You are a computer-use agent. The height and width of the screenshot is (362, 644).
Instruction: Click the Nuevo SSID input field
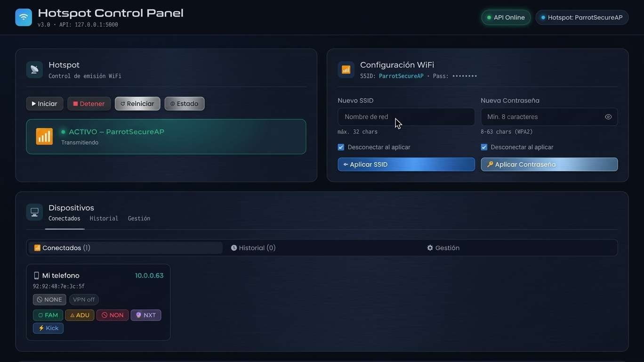406,117
